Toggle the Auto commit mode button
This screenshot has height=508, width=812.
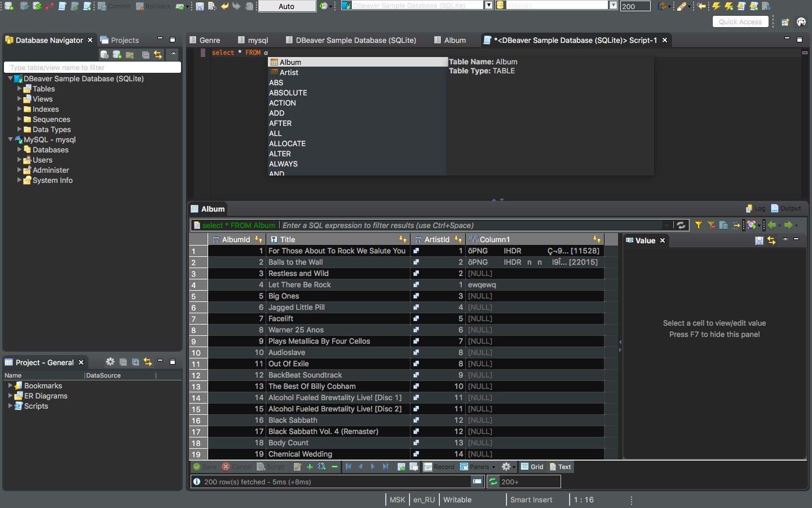[x=287, y=6]
